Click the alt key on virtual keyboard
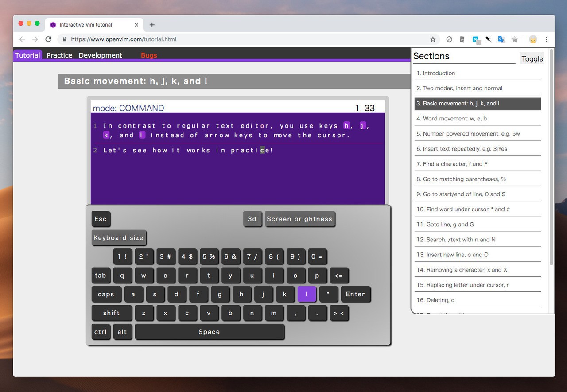This screenshot has width=567, height=392. 122,332
